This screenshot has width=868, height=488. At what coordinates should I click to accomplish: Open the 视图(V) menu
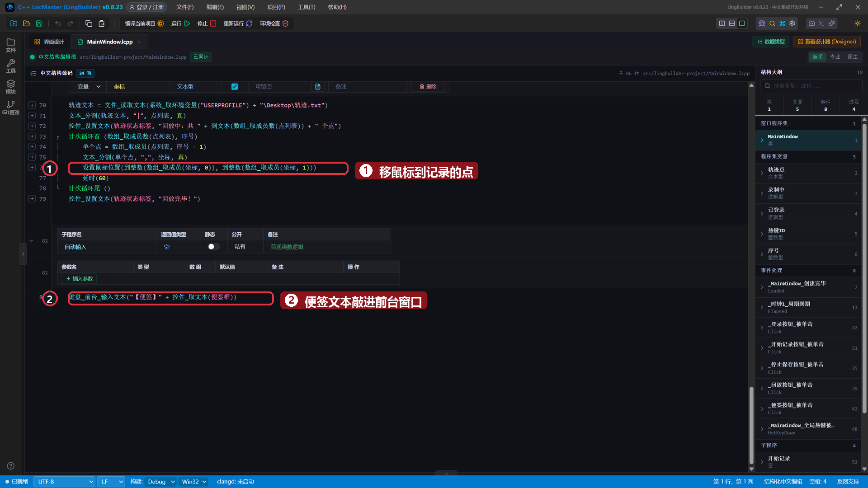click(x=245, y=7)
